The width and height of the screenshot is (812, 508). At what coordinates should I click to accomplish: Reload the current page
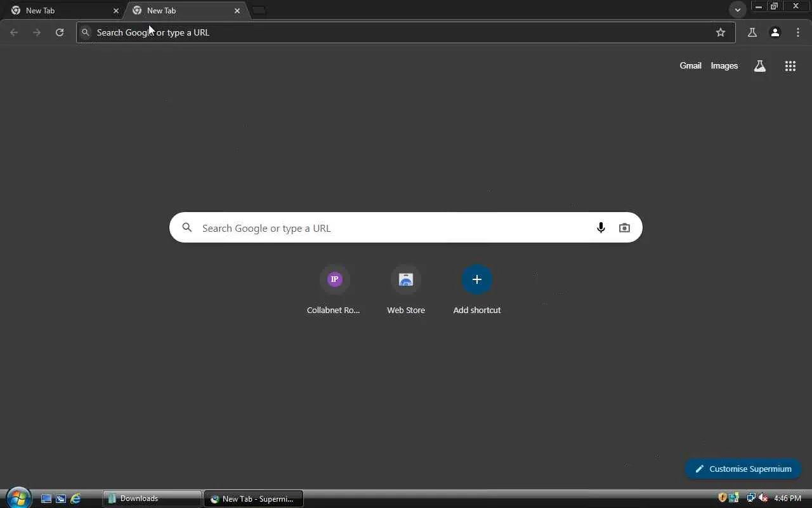click(x=60, y=32)
